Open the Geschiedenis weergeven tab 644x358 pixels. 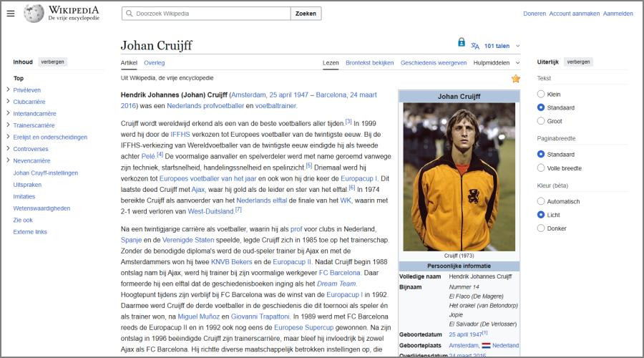click(x=434, y=63)
